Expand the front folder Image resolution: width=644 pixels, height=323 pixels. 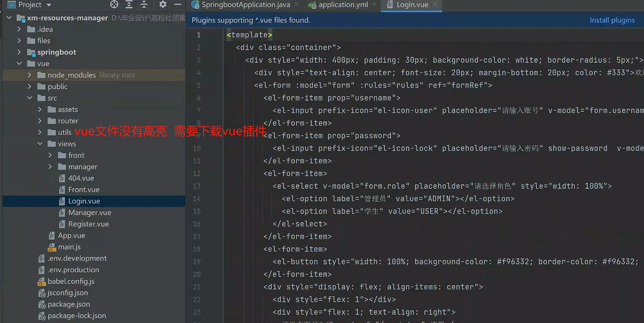(50, 155)
